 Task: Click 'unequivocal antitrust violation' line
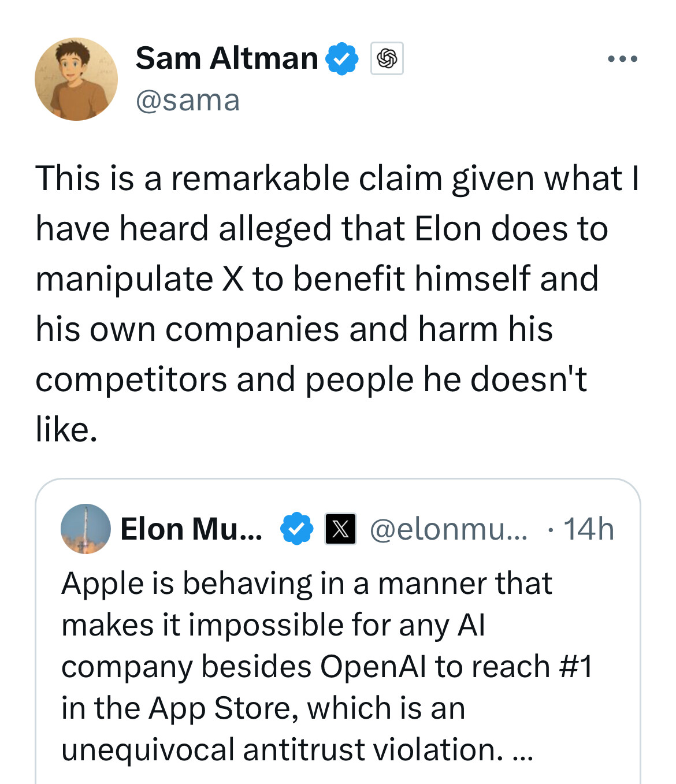(282, 750)
